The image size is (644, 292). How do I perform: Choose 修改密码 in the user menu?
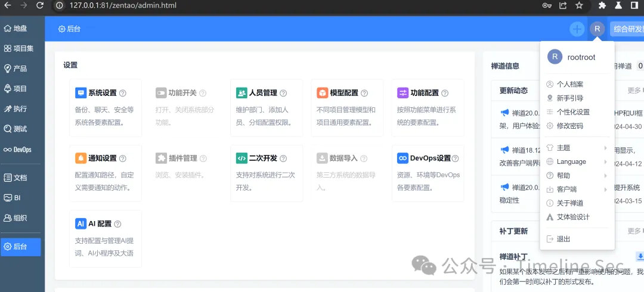(569, 126)
